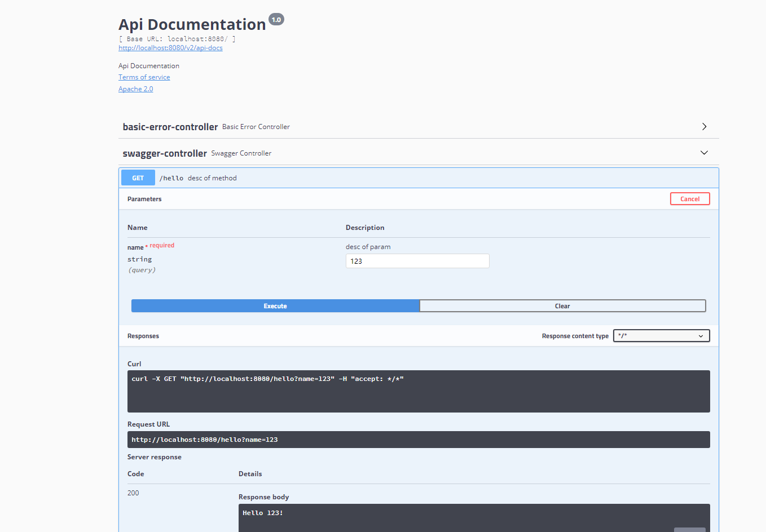The image size is (766, 532).
Task: Cancel the try-it-out mode
Action: click(689, 199)
